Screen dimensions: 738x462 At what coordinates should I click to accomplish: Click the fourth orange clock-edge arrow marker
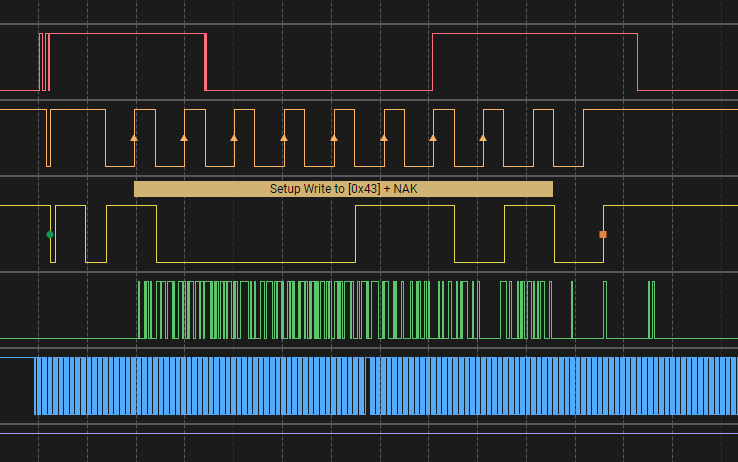[284, 137]
